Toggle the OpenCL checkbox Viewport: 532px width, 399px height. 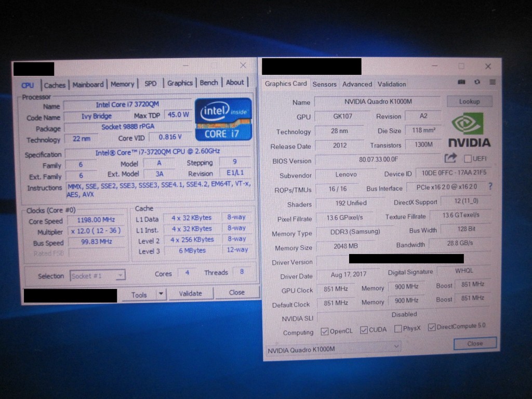[325, 331]
